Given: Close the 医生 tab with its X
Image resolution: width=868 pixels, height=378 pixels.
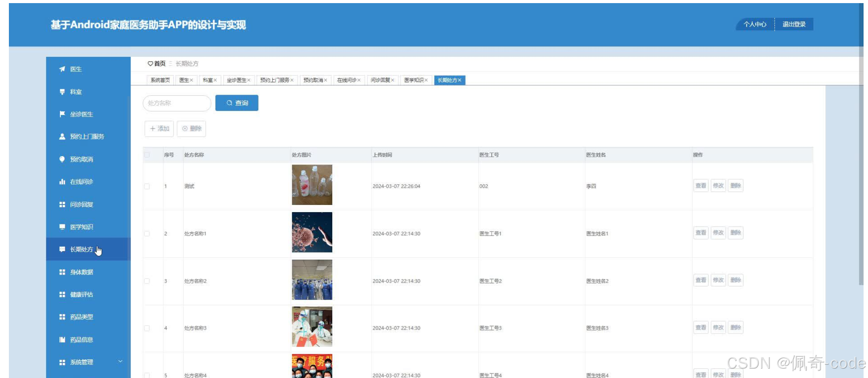Looking at the screenshot, I should (191, 80).
